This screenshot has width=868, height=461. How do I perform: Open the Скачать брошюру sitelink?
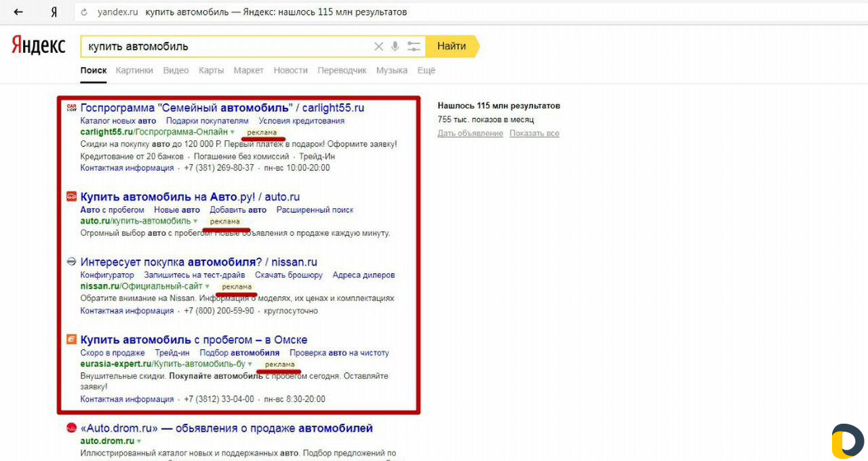[x=289, y=275]
